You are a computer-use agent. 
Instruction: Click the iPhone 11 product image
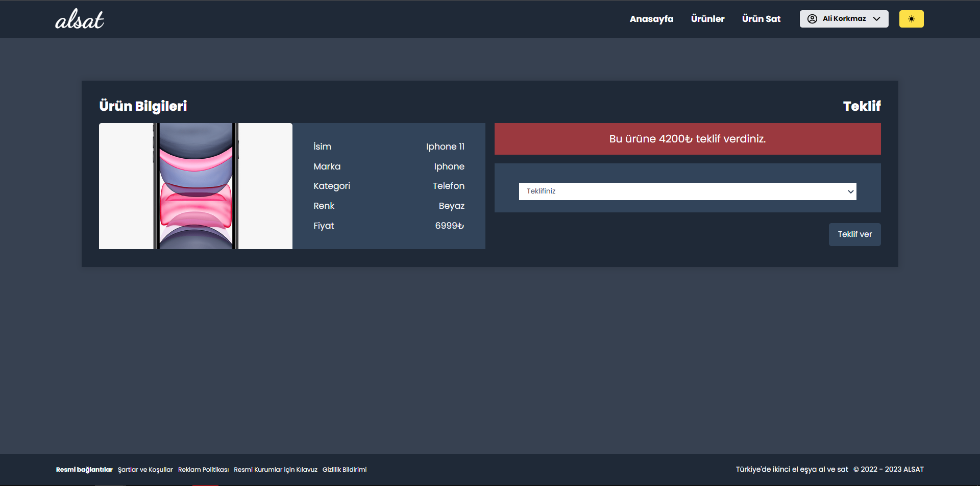pos(195,186)
